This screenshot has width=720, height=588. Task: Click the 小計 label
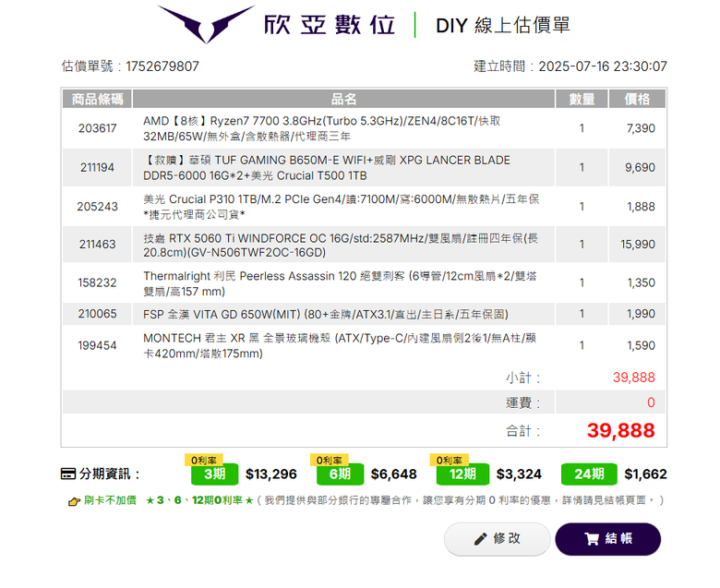click(x=523, y=378)
